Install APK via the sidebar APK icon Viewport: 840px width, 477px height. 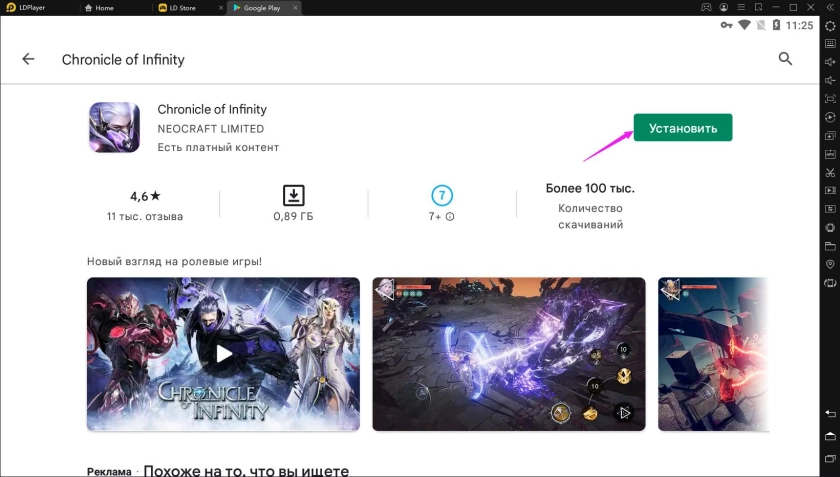(830, 154)
